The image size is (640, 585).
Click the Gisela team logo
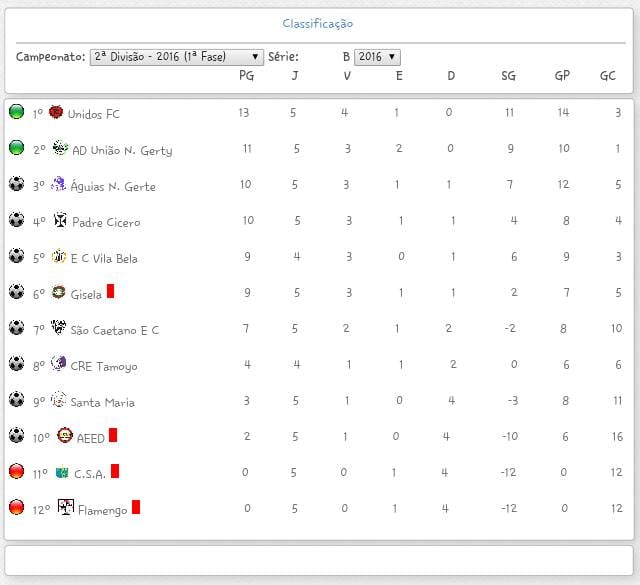click(59, 293)
